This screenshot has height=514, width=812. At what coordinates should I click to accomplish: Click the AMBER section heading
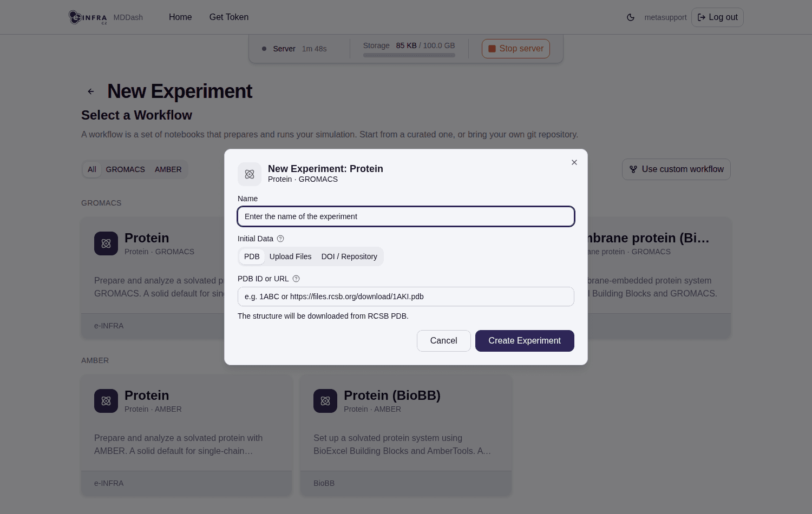pyautogui.click(x=95, y=360)
